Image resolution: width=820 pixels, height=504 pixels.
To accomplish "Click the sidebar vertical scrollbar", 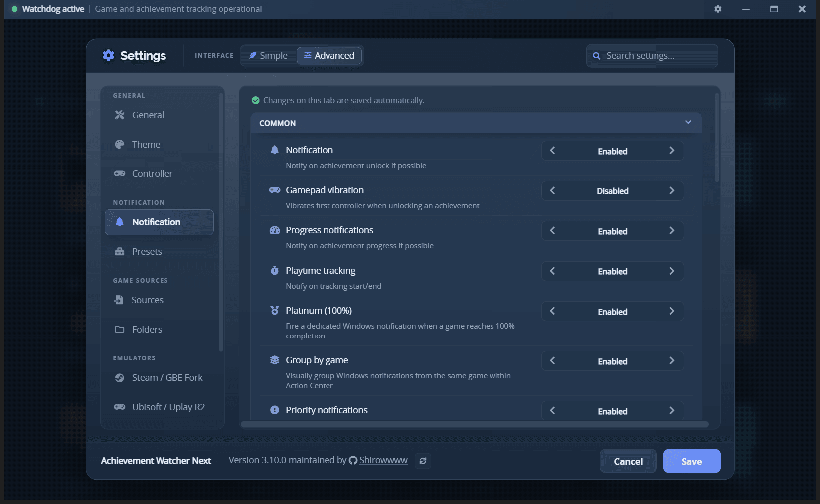I will click(221, 222).
